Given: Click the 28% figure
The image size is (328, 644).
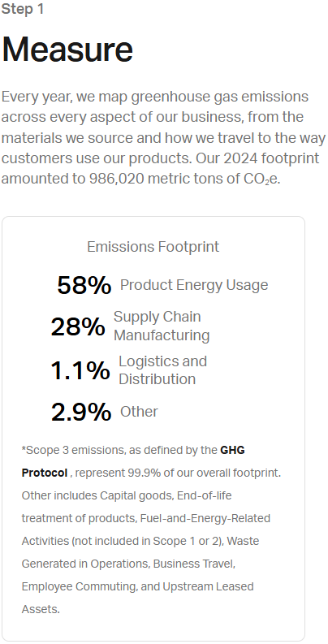Looking at the screenshot, I should (x=78, y=327).
